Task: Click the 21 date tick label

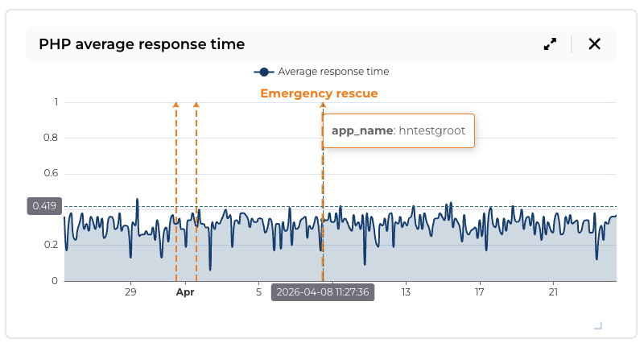Action: [553, 292]
